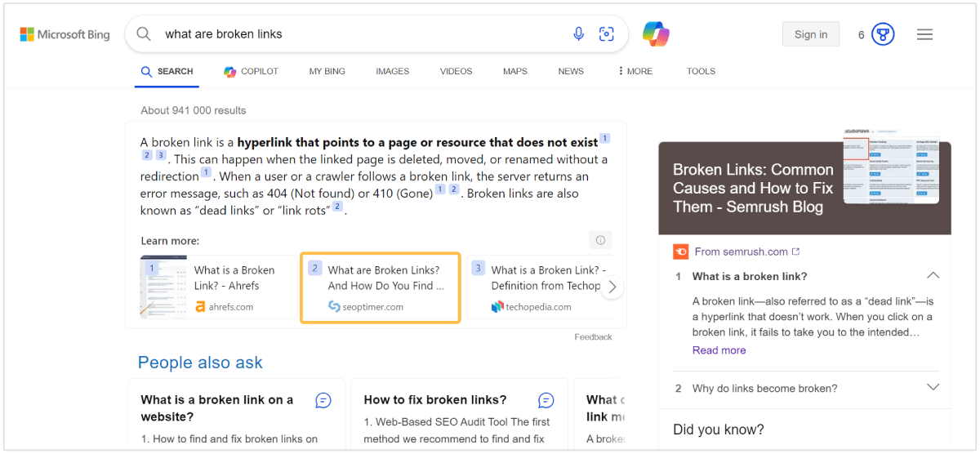Open the MORE dropdown menu
This screenshot has width=980, height=454.
[635, 72]
